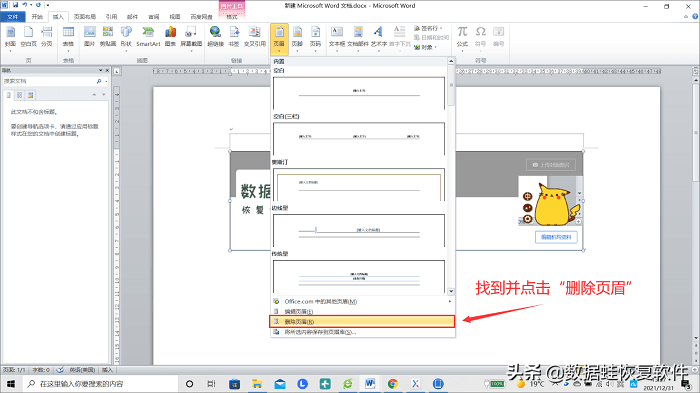Click scroll-up arrow of header gallery
Viewport: 700px width, 393px height.
click(x=451, y=61)
